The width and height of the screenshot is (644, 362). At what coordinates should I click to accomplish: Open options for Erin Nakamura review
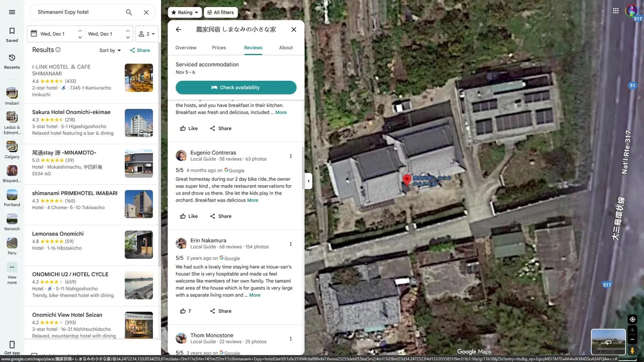(290, 244)
